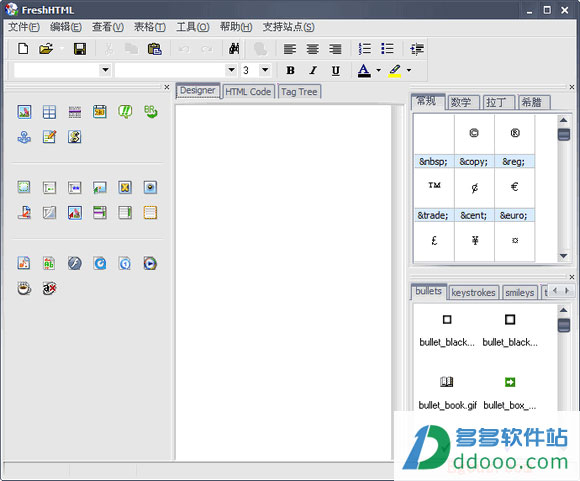
Task: Insert the &euro; symbol
Action: pos(515,195)
